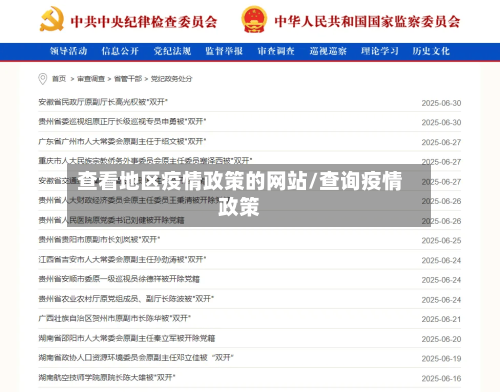Open article on 贵州省农业农村厅副厅长陈波
This screenshot has width=500, height=392.
tap(126, 298)
